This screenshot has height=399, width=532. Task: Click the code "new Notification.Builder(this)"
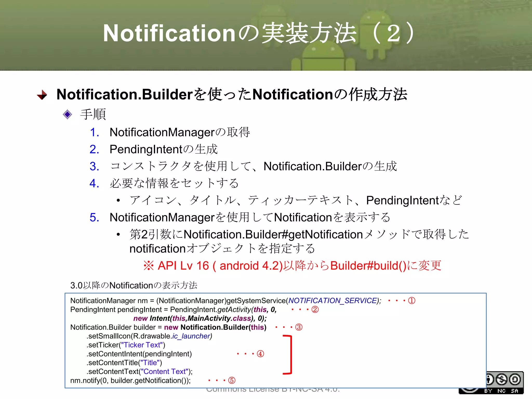pyautogui.click(x=215, y=327)
